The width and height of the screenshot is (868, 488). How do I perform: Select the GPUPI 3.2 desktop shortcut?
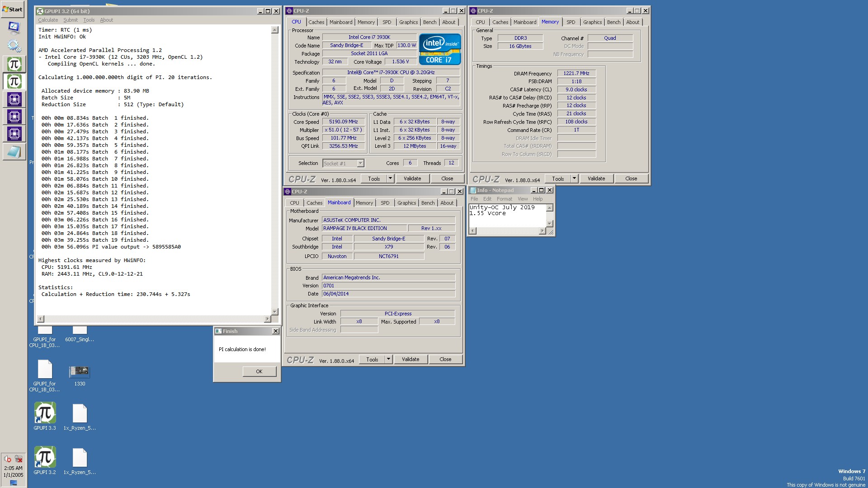45,460
